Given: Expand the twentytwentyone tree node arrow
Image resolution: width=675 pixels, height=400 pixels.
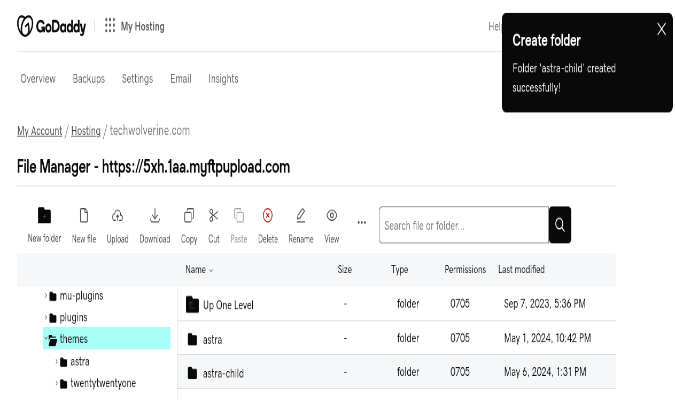Looking at the screenshot, I should pos(56,383).
